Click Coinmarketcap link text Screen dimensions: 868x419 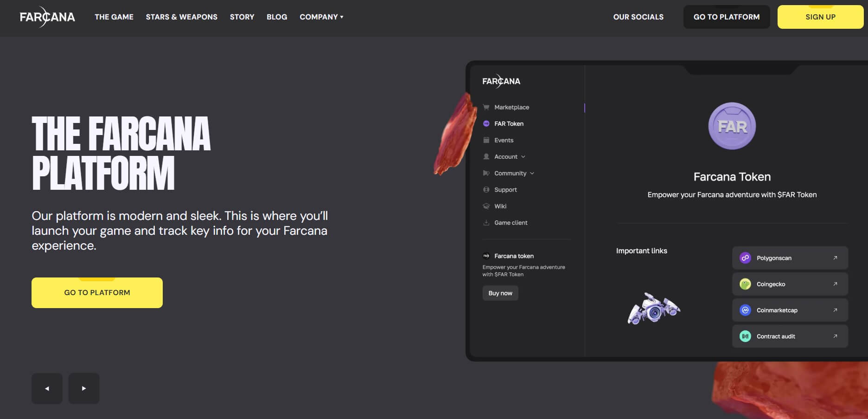[777, 310]
